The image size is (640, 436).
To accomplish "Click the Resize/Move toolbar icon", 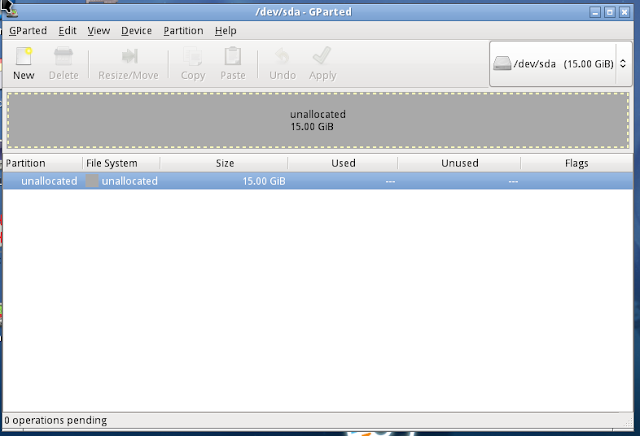I will pos(129,56).
